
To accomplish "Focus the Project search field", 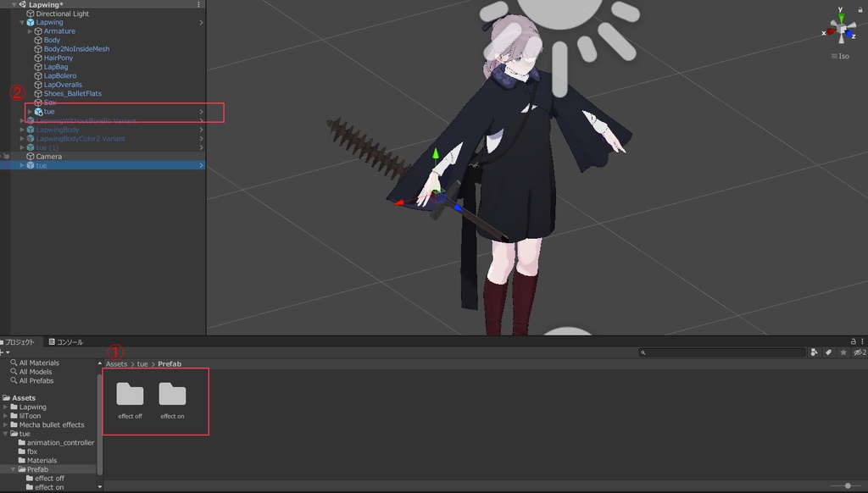I will [x=722, y=352].
